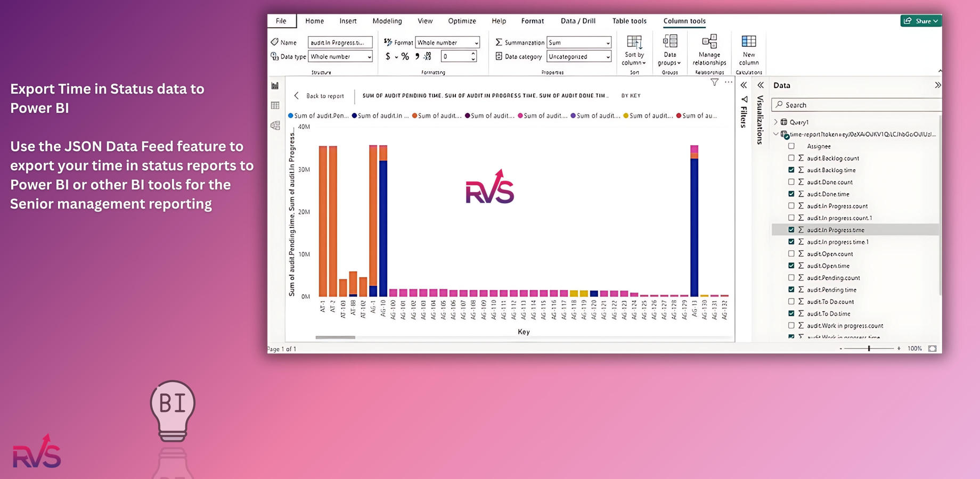
Task: Click the decimal places icon
Action: 428,56
